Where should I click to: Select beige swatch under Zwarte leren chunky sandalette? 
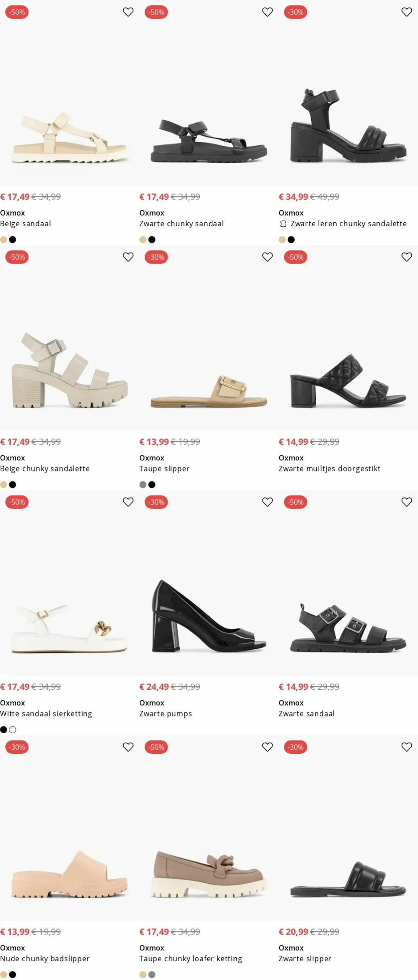pos(282,240)
